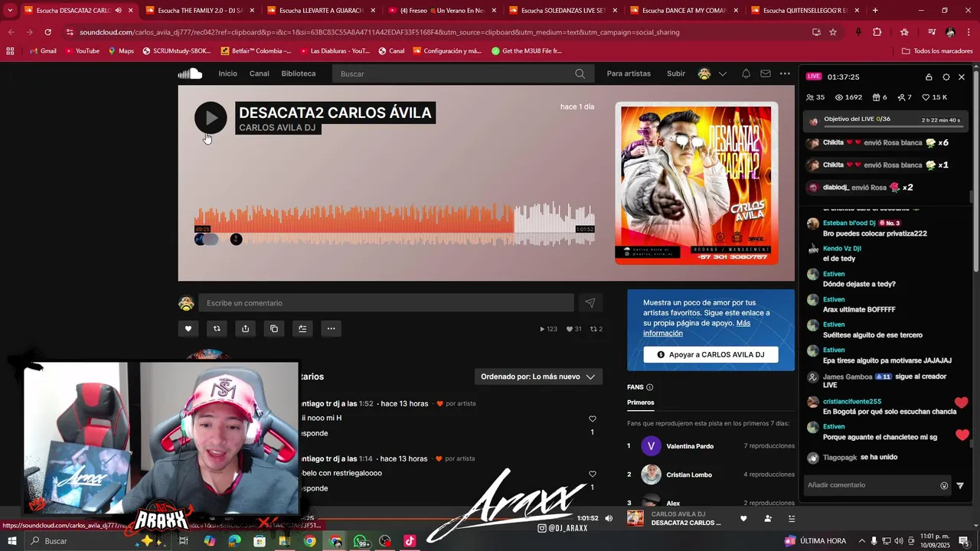Viewport: 980px width, 551px height.
Task: Click 'Escribe un comentario' field
Action: [386, 303]
